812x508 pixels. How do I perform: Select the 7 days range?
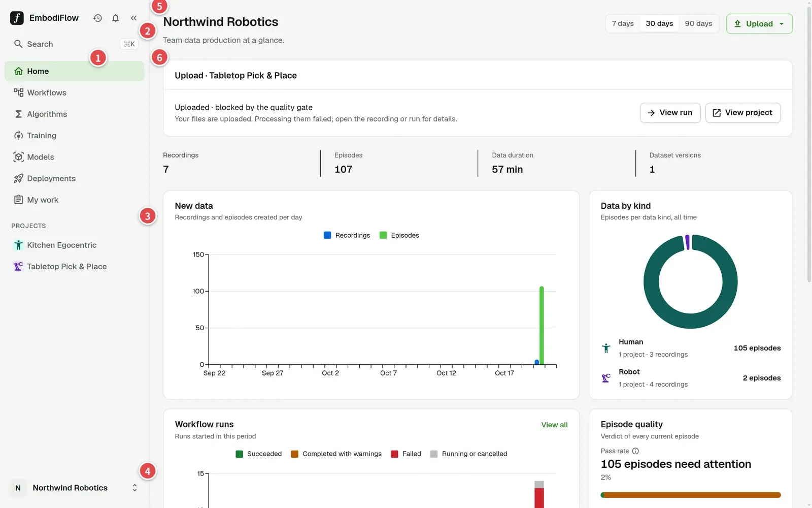pyautogui.click(x=623, y=23)
